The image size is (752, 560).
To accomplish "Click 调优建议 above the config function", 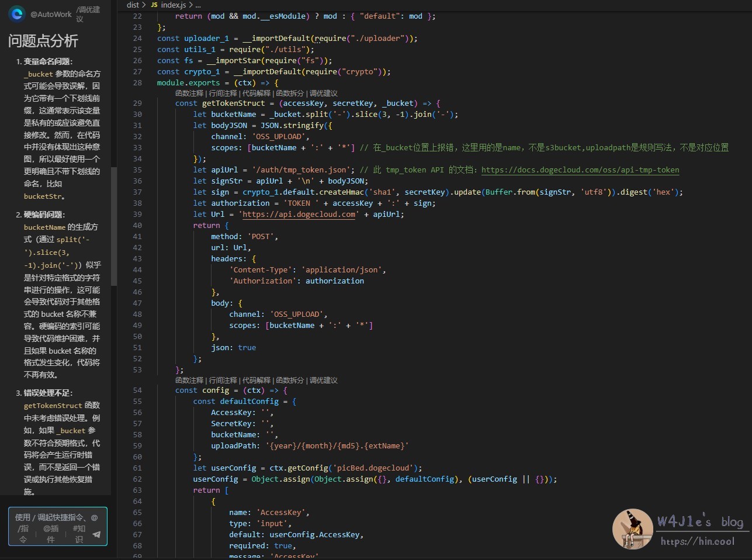I will pyautogui.click(x=324, y=381).
